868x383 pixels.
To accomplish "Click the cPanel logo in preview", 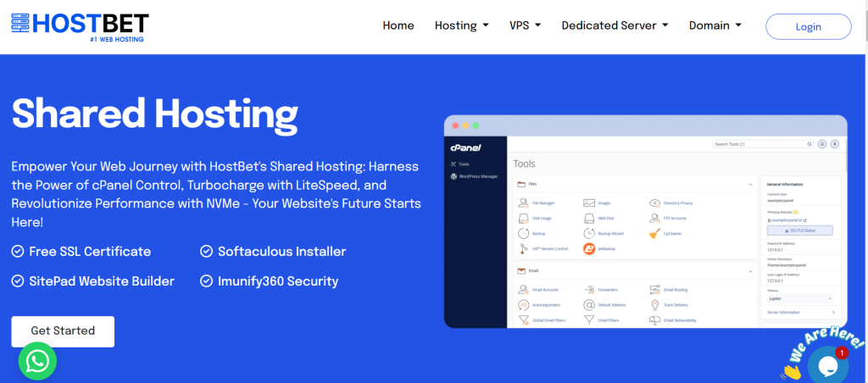I will pos(465,147).
